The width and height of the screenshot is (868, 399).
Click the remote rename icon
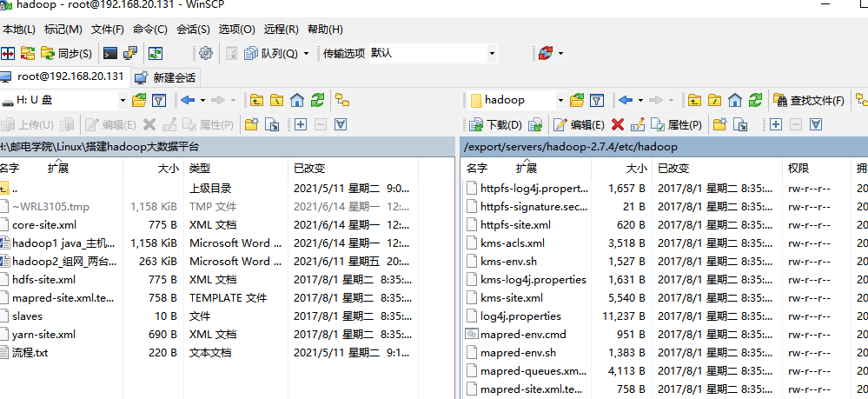point(638,124)
